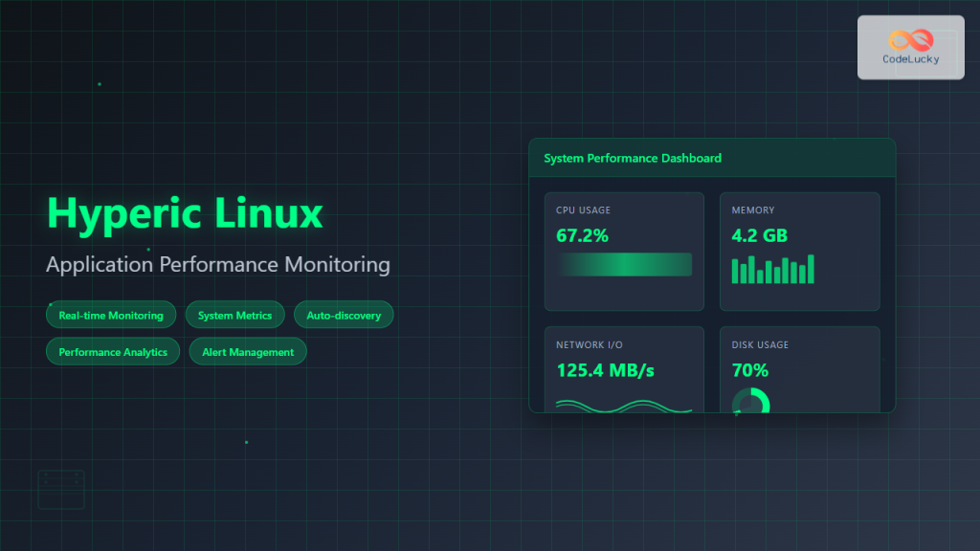This screenshot has width=980, height=551.
Task: Expand the CPU USAGE card
Action: coord(624,251)
